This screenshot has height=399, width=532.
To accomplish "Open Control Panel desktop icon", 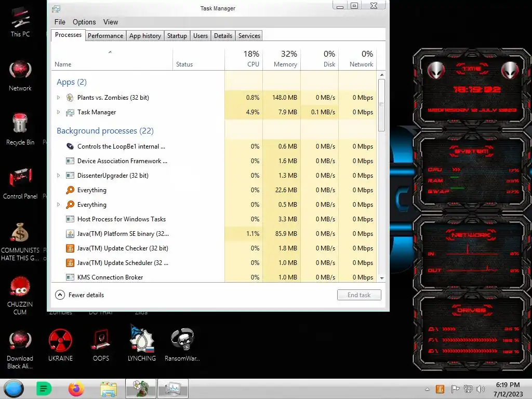I will coord(20,183).
